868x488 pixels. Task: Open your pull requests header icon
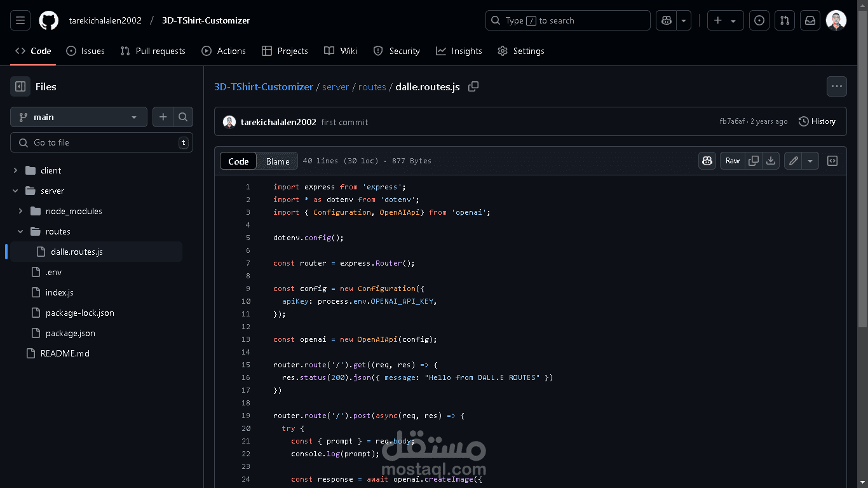tap(785, 20)
